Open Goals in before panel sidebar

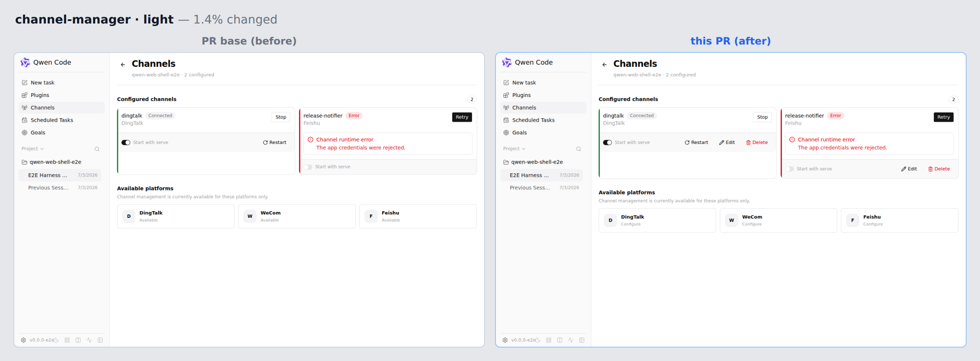(61, 133)
